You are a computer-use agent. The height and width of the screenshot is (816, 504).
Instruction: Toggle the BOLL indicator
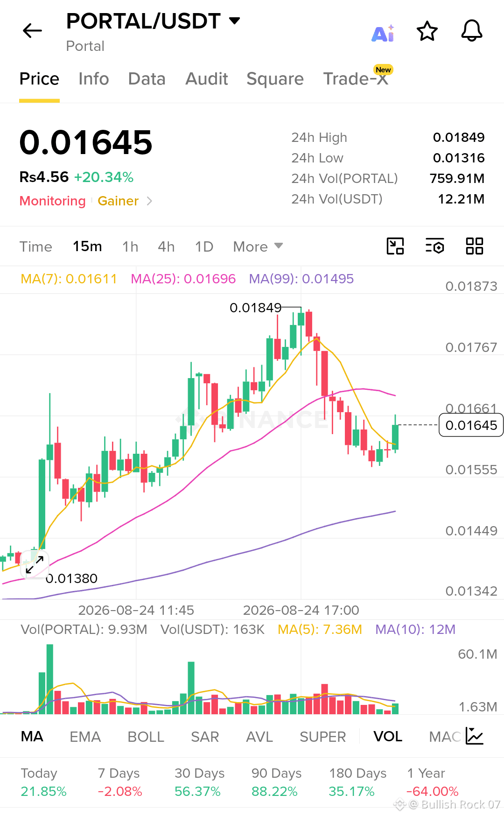146,737
